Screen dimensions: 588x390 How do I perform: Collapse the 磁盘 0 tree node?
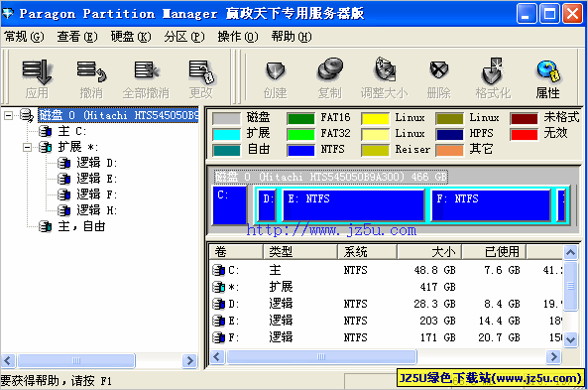(x=8, y=115)
